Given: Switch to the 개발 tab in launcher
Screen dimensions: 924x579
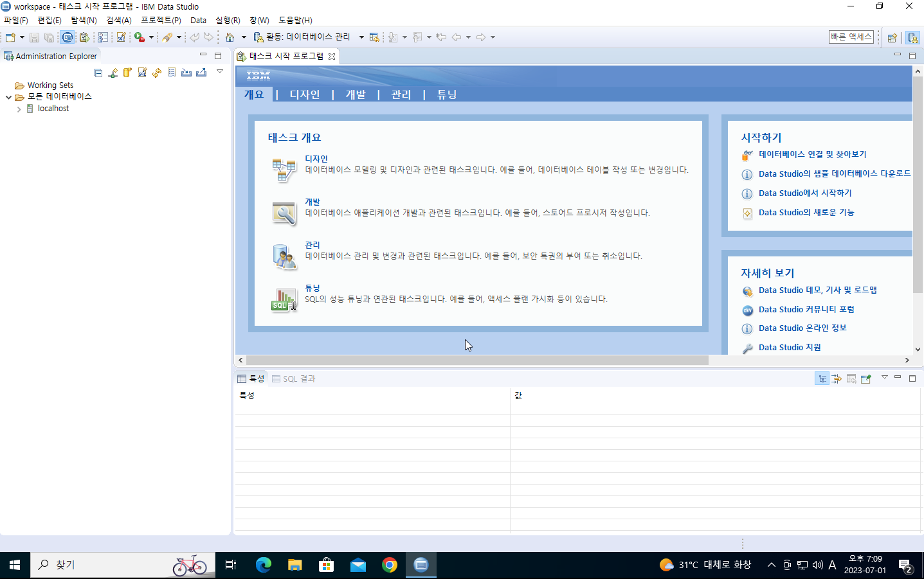Looking at the screenshot, I should point(356,94).
